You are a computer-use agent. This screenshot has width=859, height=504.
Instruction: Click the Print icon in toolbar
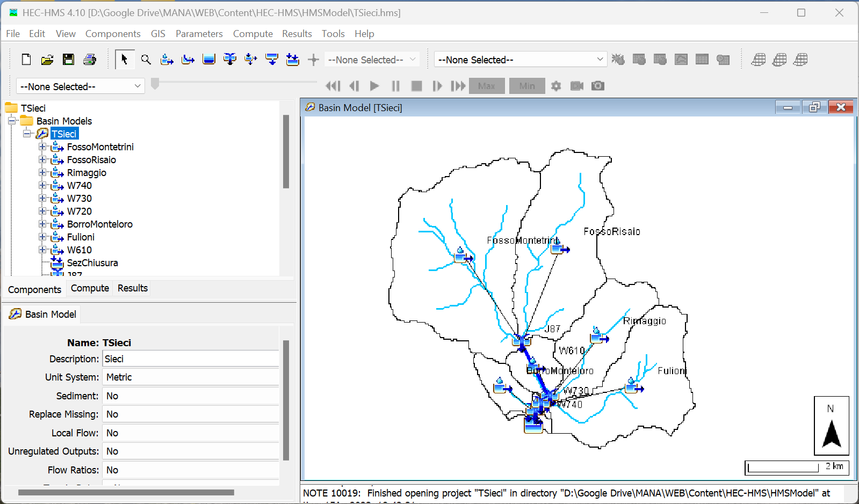tap(90, 60)
